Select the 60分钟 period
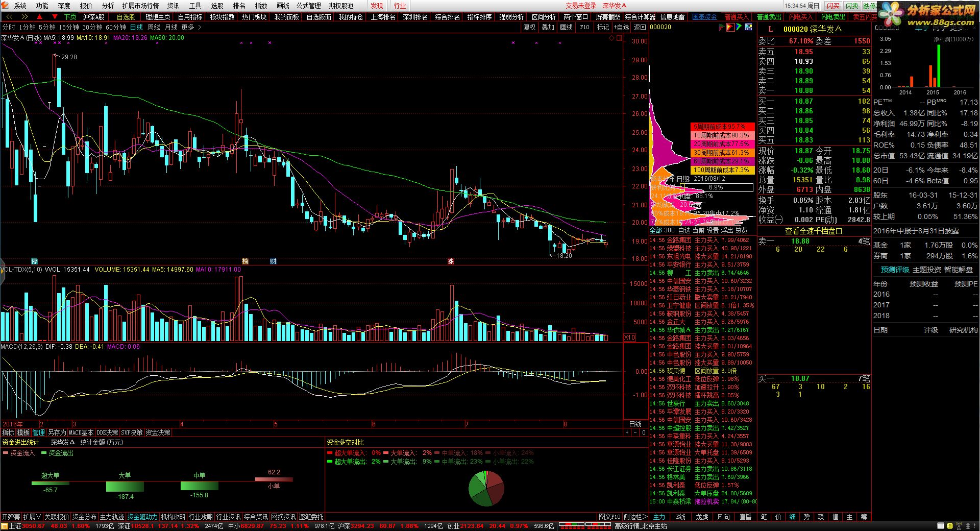This screenshot has height=531, width=980. 116,27
